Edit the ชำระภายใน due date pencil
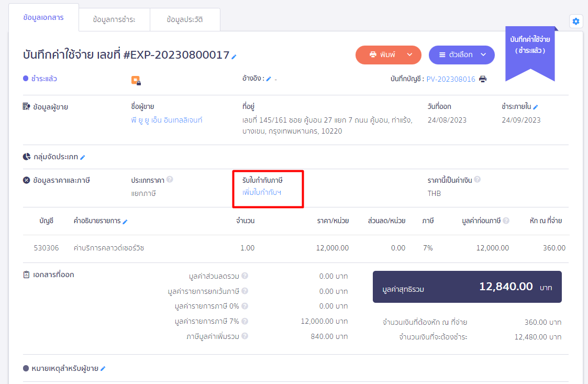This screenshot has height=384, width=588. (x=536, y=107)
